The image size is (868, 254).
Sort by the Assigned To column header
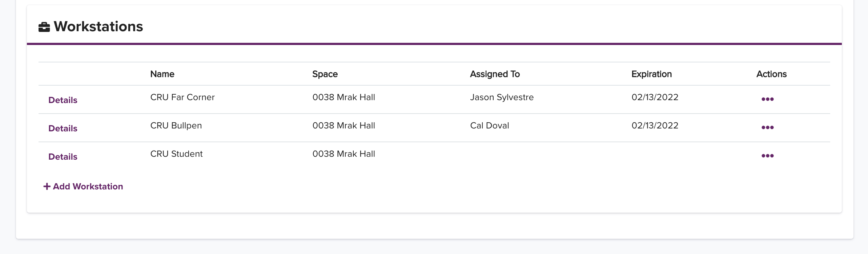(495, 74)
